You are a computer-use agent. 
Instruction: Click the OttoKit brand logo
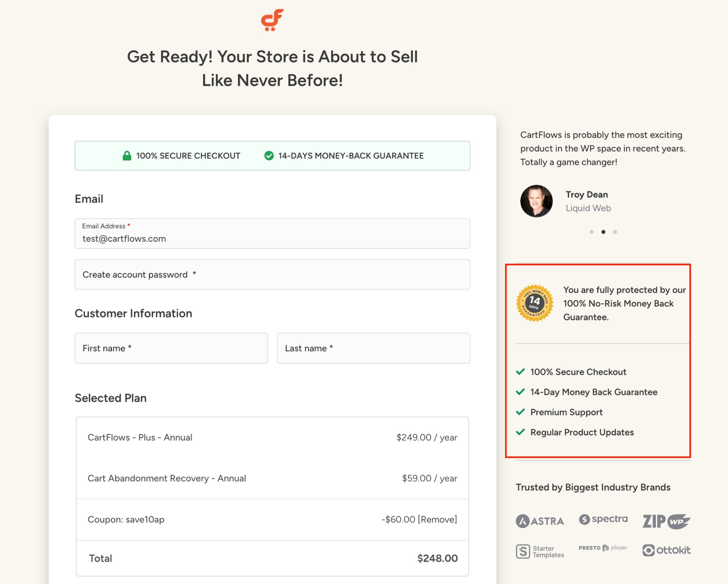pos(666,550)
